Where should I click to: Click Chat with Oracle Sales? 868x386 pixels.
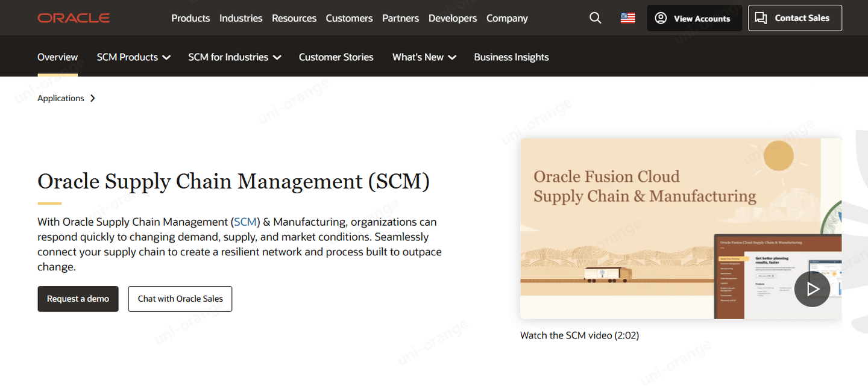(x=180, y=299)
